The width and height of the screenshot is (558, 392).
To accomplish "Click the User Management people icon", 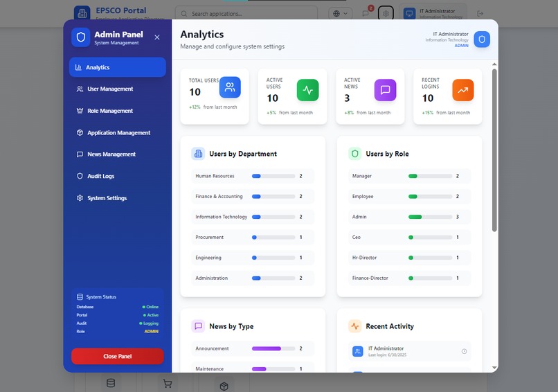I will point(80,89).
